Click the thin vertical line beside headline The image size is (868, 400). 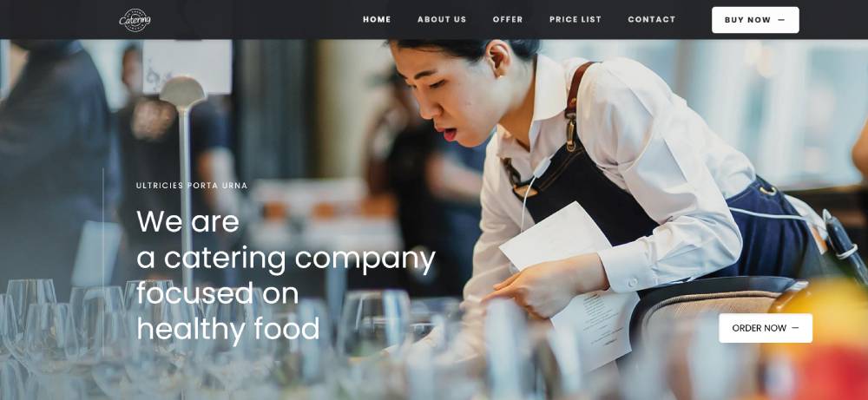103,262
